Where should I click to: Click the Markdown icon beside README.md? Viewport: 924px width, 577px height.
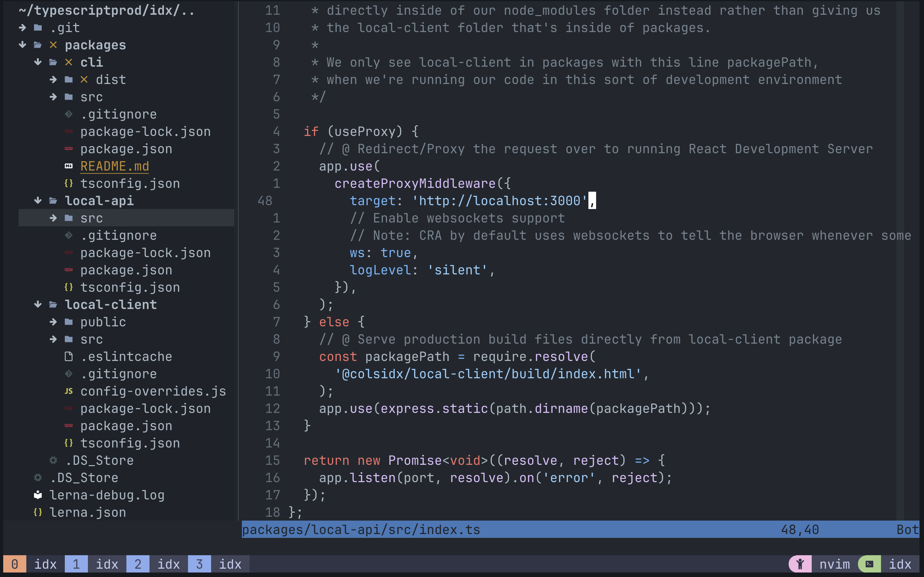coord(69,166)
